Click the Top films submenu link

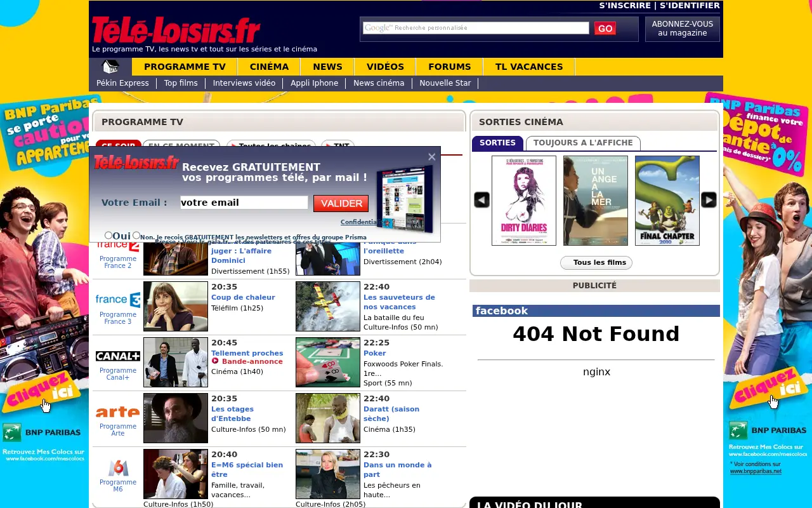181,83
